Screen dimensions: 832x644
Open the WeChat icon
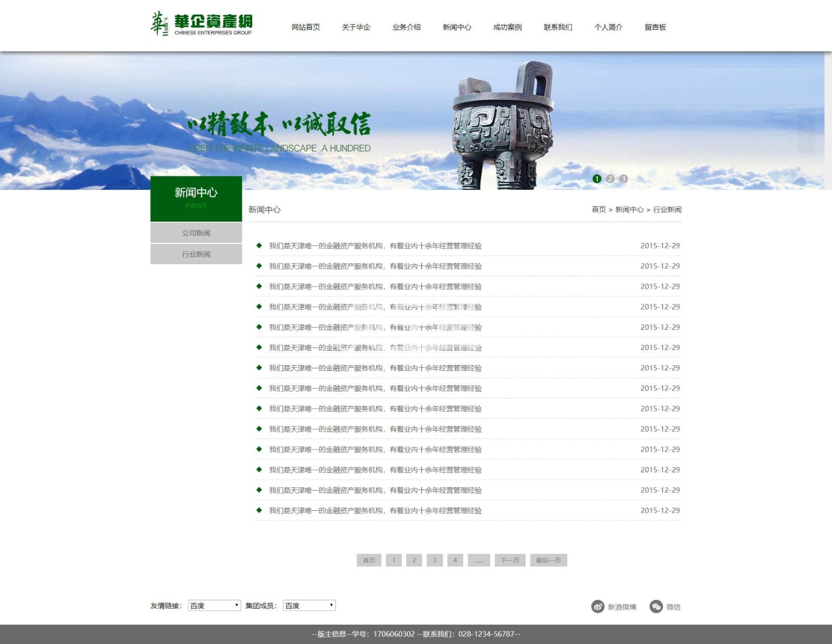(656, 607)
